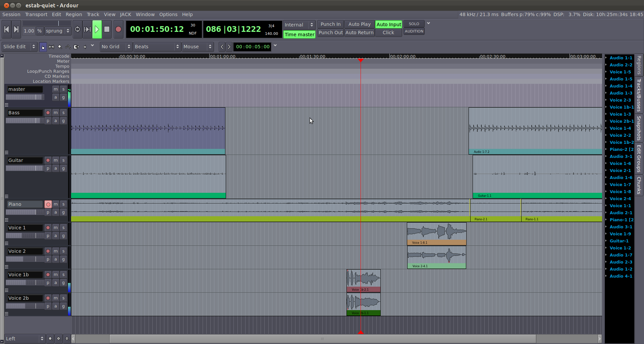Click the Auto Play button
This screenshot has height=344, width=644.
(359, 24)
